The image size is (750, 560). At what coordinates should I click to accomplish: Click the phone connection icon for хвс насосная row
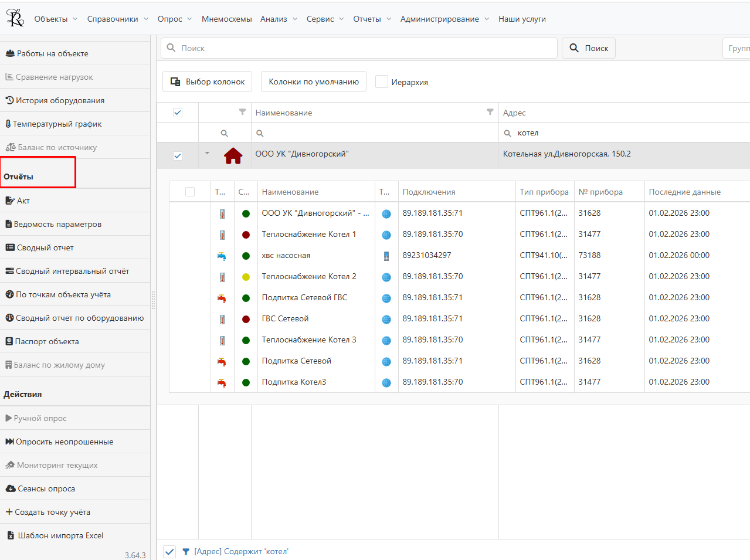coord(386,256)
